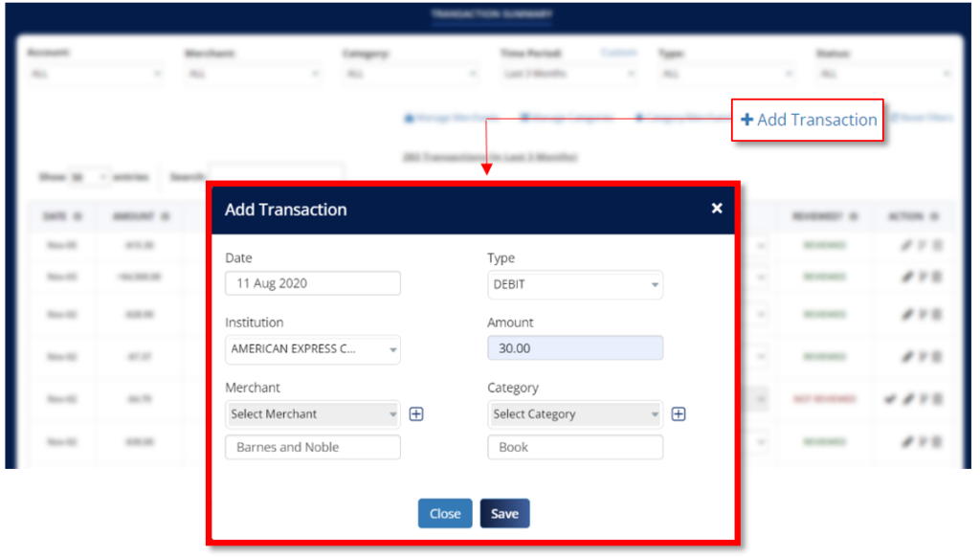The height and width of the screenshot is (557, 980).
Task: Click the plus icon beside Select Category
Action: coord(679,413)
